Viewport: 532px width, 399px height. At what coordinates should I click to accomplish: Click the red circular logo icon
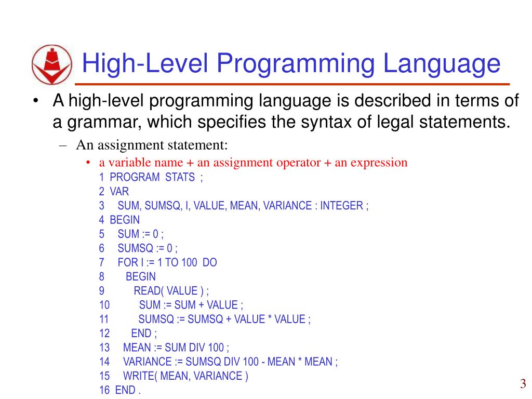(x=52, y=64)
